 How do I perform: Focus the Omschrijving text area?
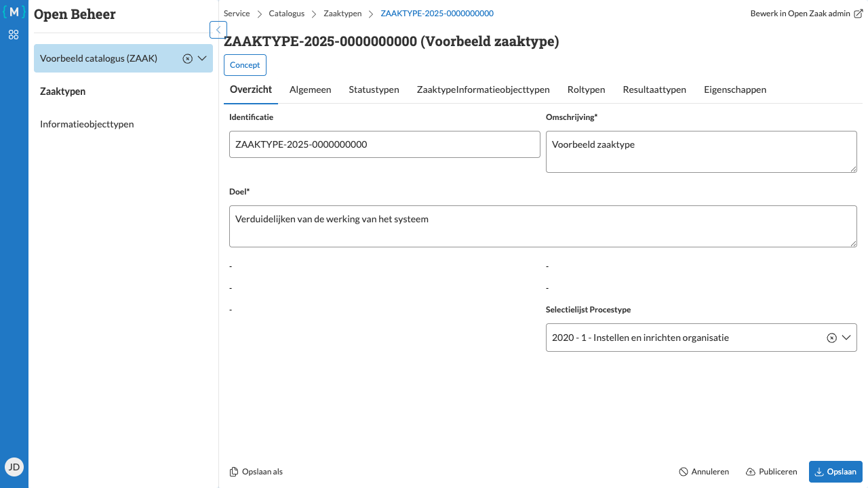coord(701,152)
